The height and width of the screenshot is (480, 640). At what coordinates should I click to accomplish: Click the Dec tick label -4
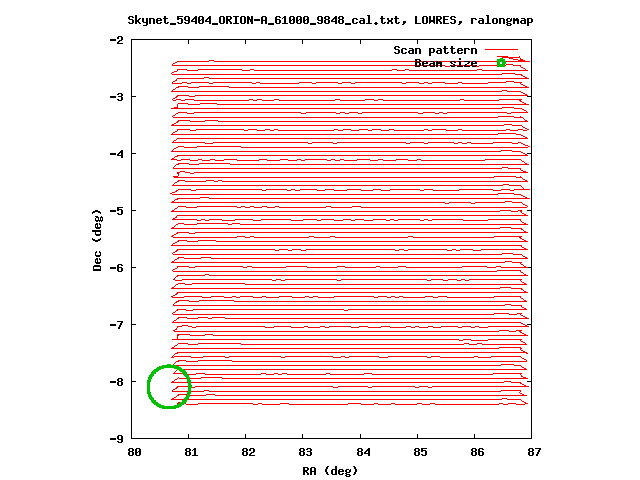click(x=116, y=154)
